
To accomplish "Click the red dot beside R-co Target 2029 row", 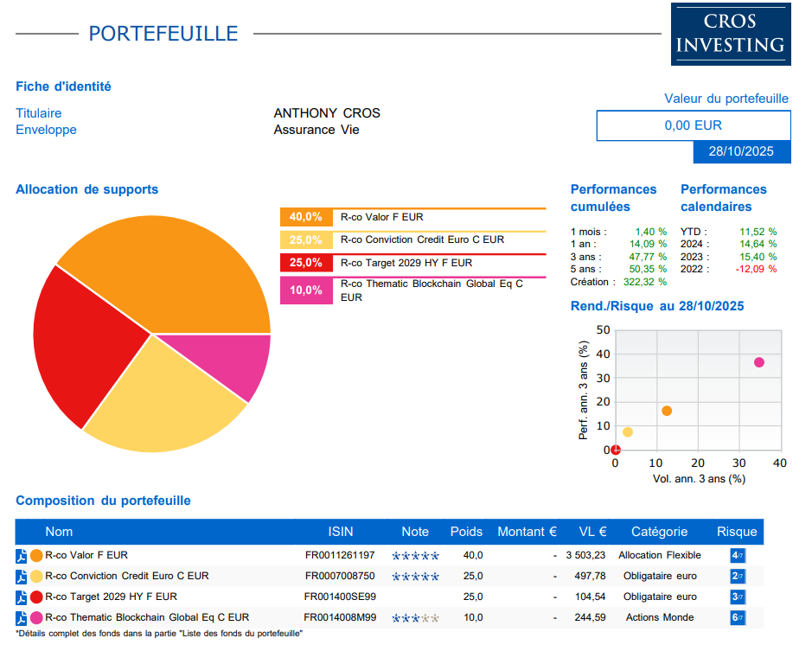I will click(x=36, y=597).
